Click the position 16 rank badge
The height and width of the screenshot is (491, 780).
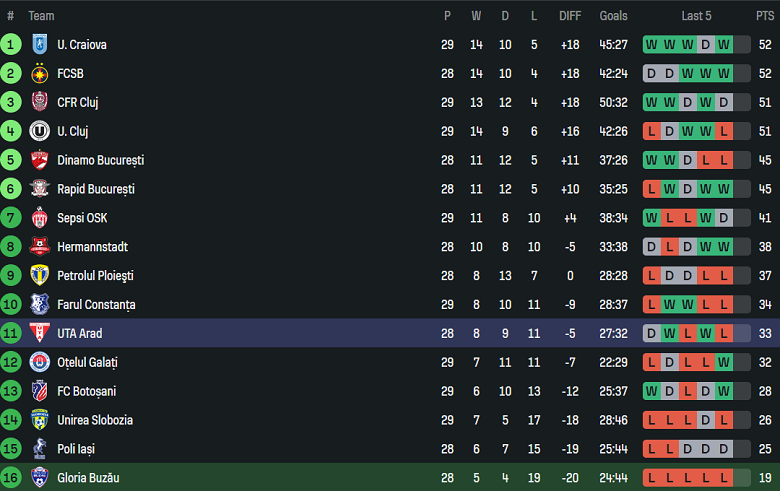[x=11, y=478]
